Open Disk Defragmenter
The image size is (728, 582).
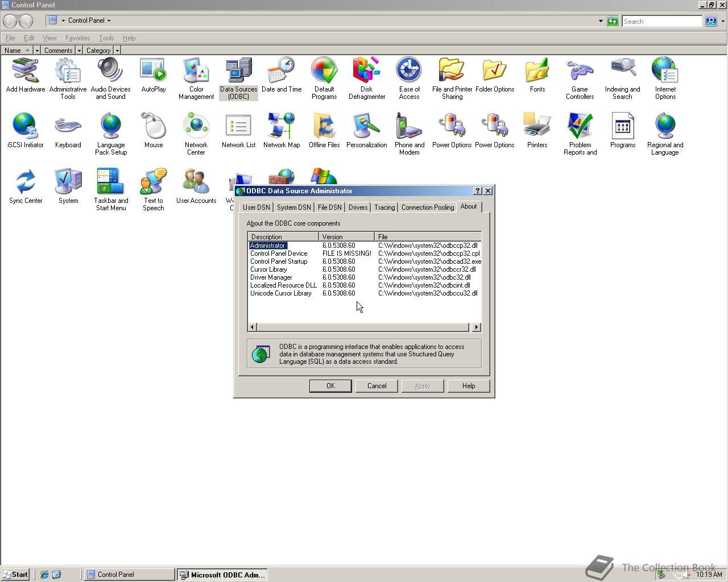pyautogui.click(x=367, y=78)
